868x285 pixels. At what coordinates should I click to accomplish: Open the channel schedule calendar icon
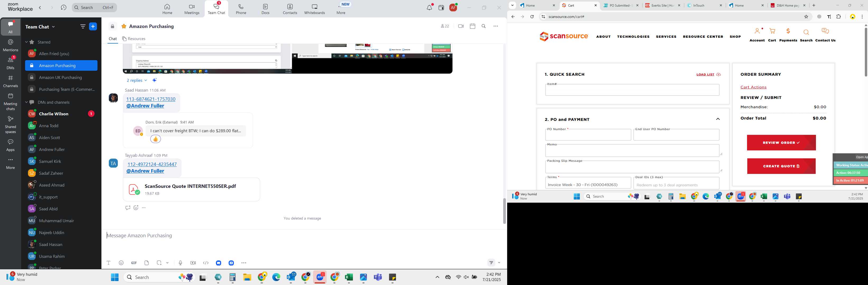coord(472,26)
